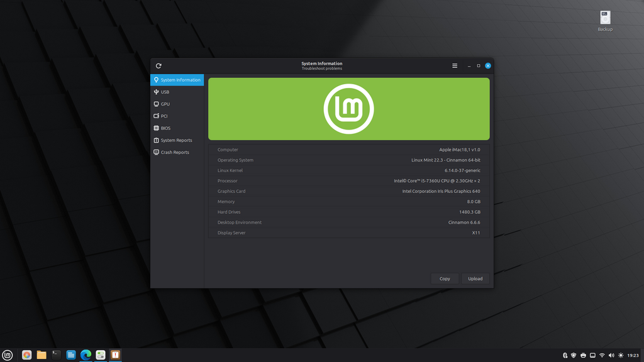Launch the colorful disk usage app in taskbar
Screen dimensions: 644x362
[x=26, y=355]
